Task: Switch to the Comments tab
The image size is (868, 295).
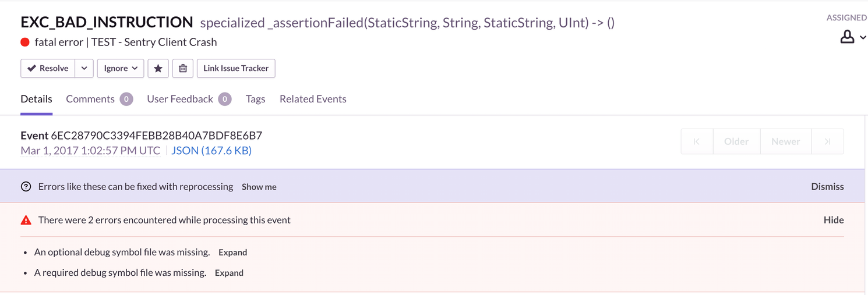Action: click(90, 99)
